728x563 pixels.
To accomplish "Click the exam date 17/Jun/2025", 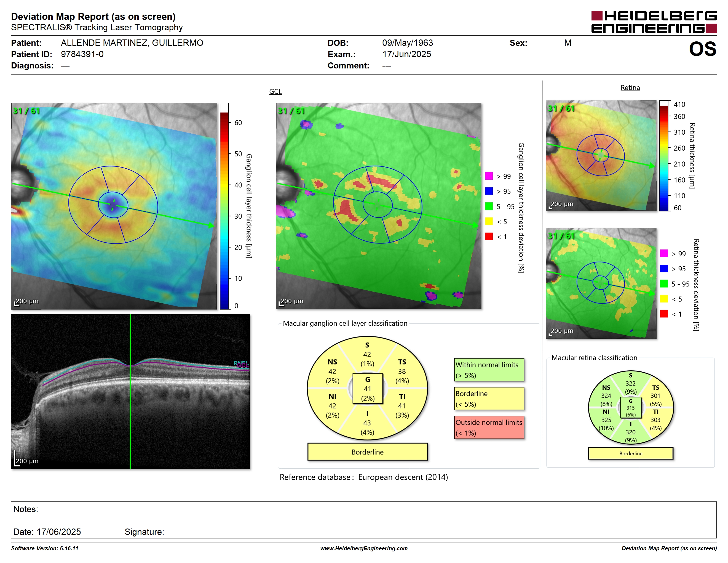I will pos(406,54).
